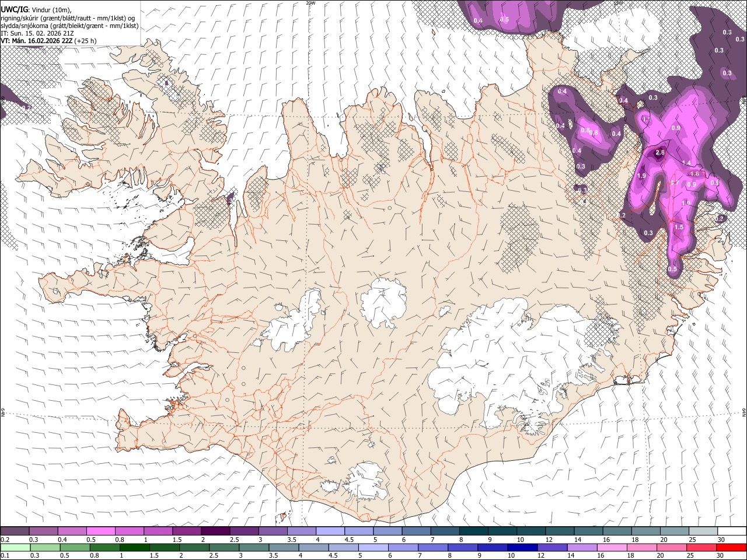Click the 'IT: Sun. 15. 02. 2026 21Z' line
The image size is (747, 560).
click(x=37, y=33)
